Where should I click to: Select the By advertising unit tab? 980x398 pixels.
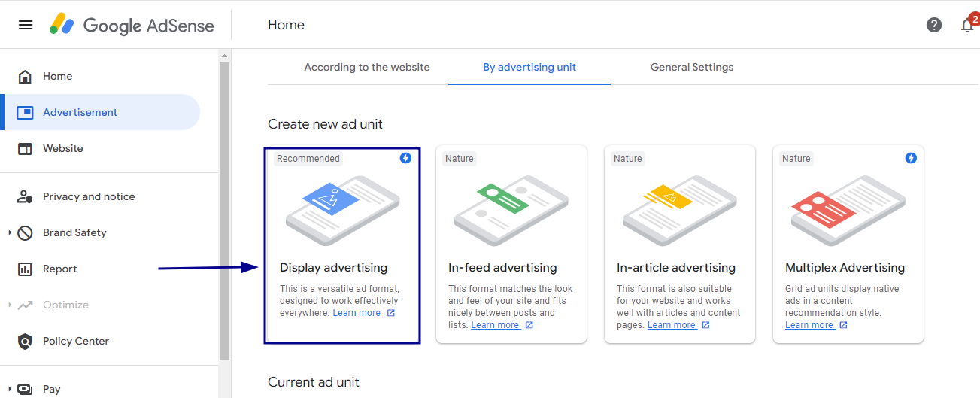point(529,67)
